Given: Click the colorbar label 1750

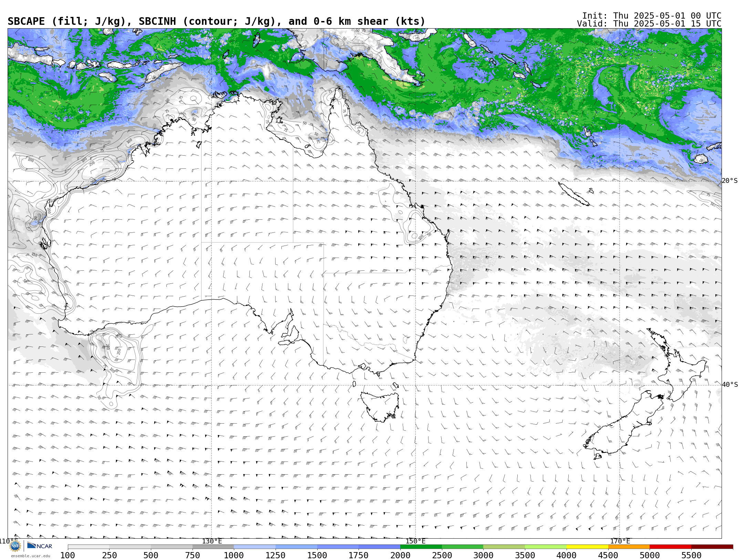Looking at the screenshot, I should 359,556.
